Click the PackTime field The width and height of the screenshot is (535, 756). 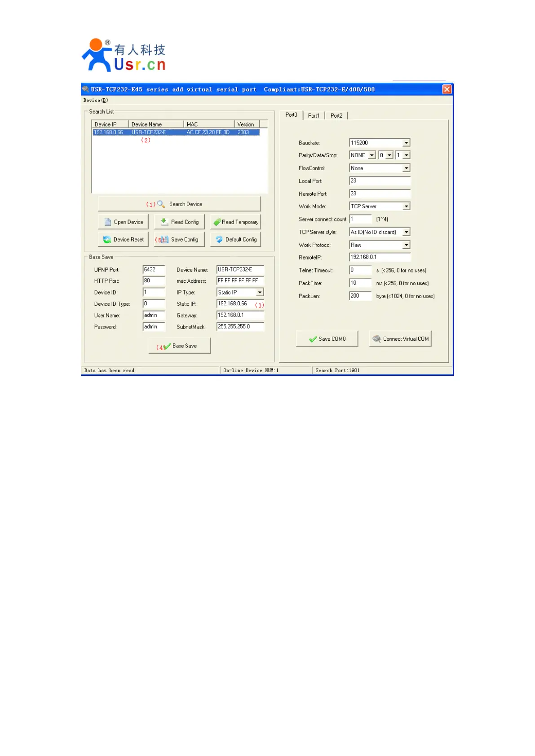pos(361,283)
